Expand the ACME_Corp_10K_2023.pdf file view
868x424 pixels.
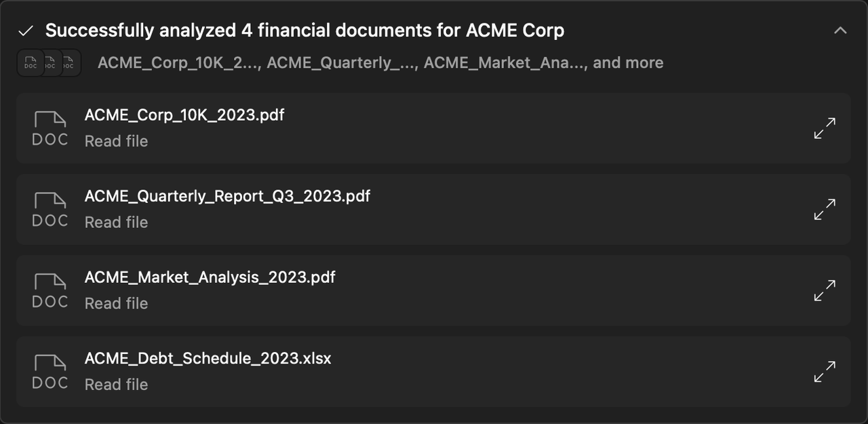pos(825,128)
